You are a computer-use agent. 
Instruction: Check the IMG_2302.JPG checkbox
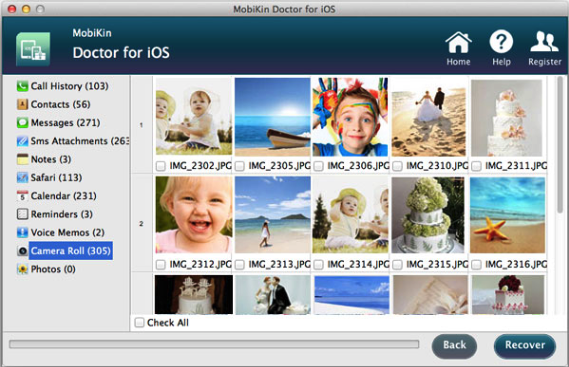point(160,166)
